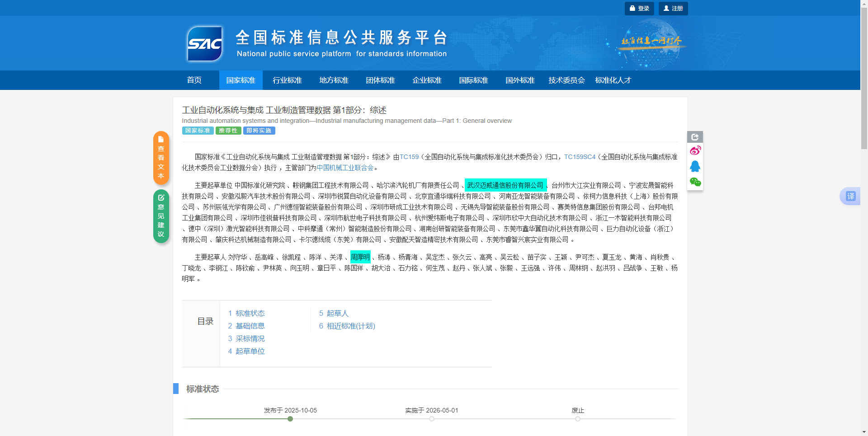Click the user icon on the 注册 button
This screenshot has height=436, width=868.
point(665,8)
